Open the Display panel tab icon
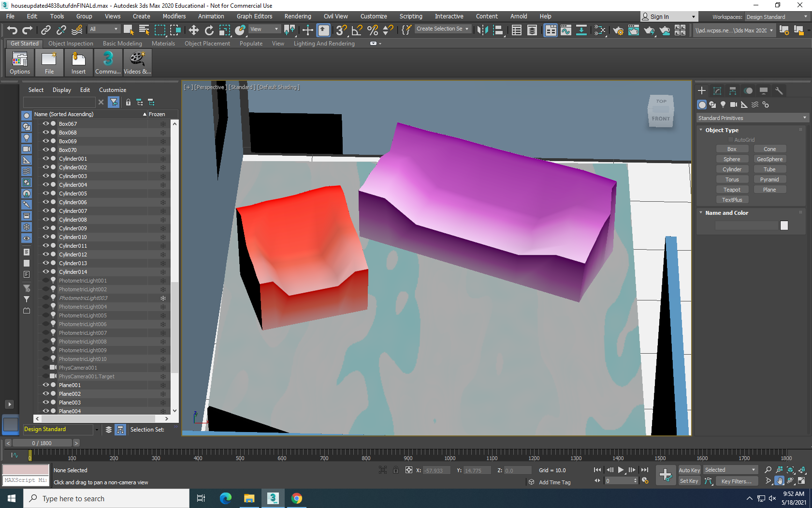This screenshot has height=508, width=812. point(764,90)
